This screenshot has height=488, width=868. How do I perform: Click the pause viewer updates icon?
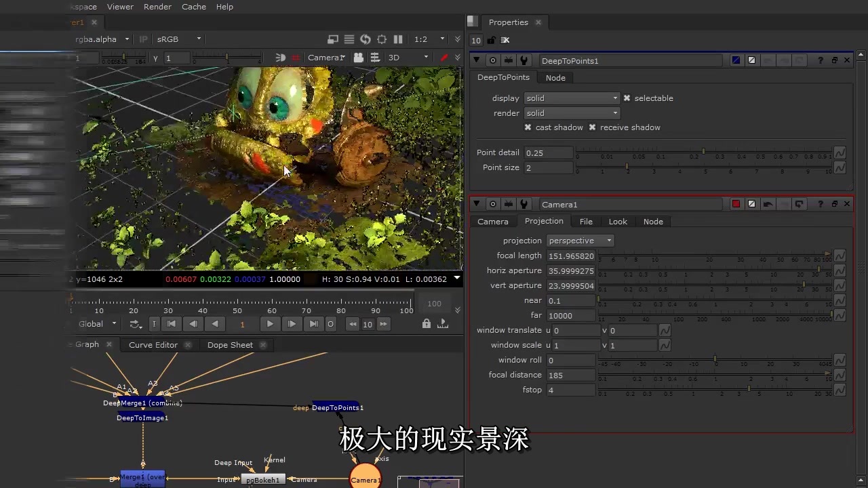[398, 39]
